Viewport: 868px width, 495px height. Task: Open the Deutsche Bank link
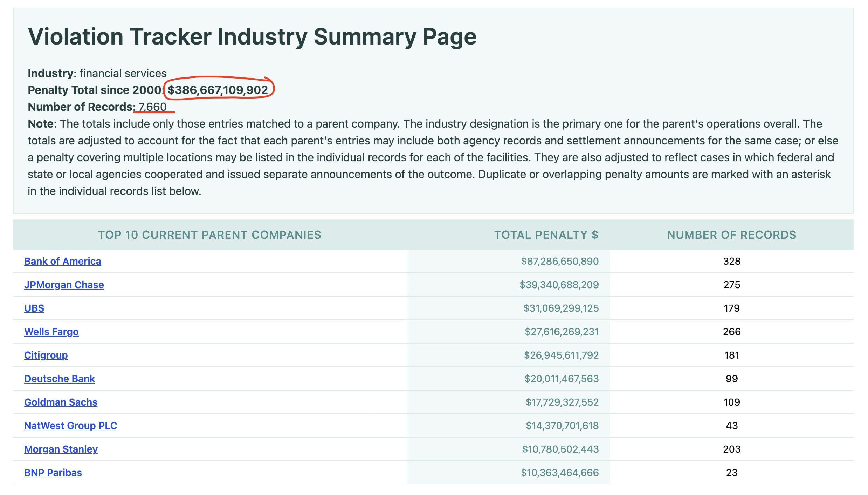[60, 379]
